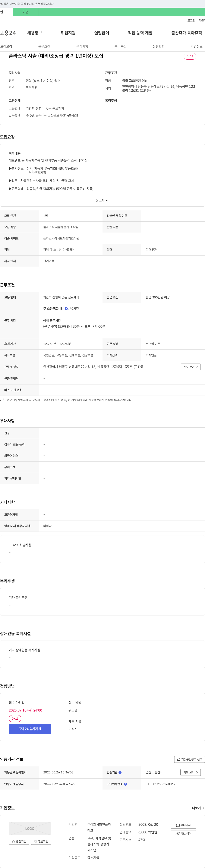This screenshot has width=205, height=868.
Task: Jump to 근무조건 section tab
Action: click(44, 47)
